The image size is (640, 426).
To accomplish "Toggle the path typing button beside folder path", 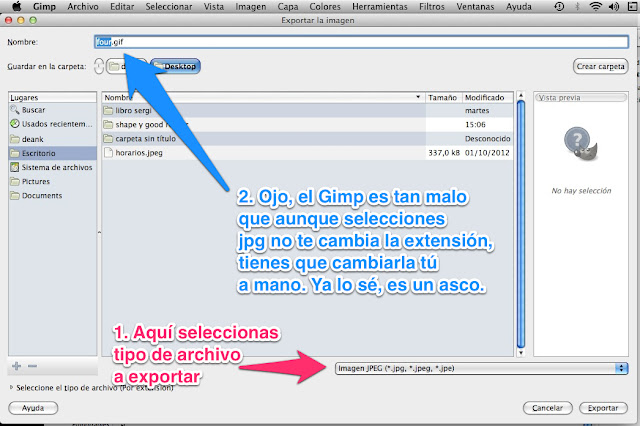I will pos(99,66).
